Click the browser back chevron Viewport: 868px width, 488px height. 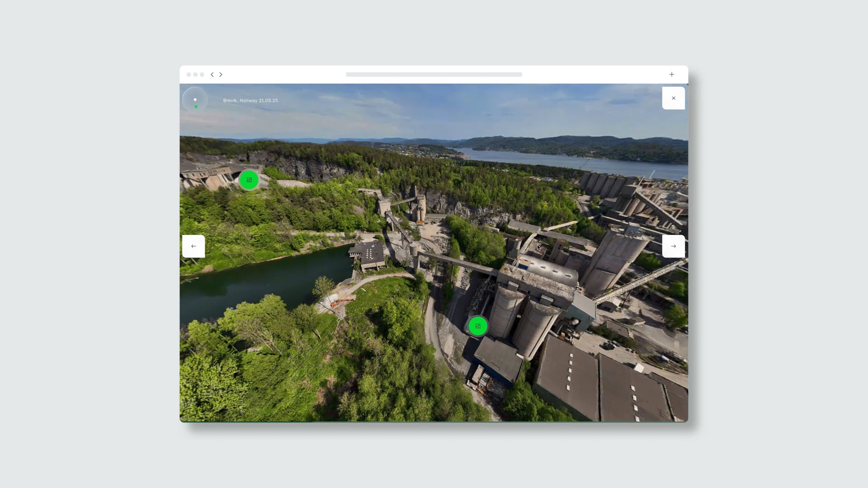(x=212, y=75)
